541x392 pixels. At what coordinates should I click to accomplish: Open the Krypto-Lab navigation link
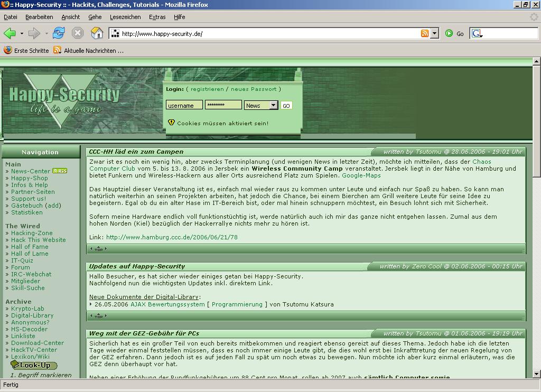click(x=27, y=309)
